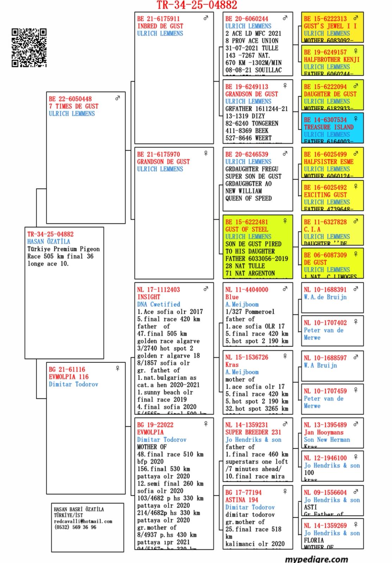Viewport: 392px width, 563px height.
Task: Click the green GUST OF STEEL box
Action: click(x=258, y=247)
